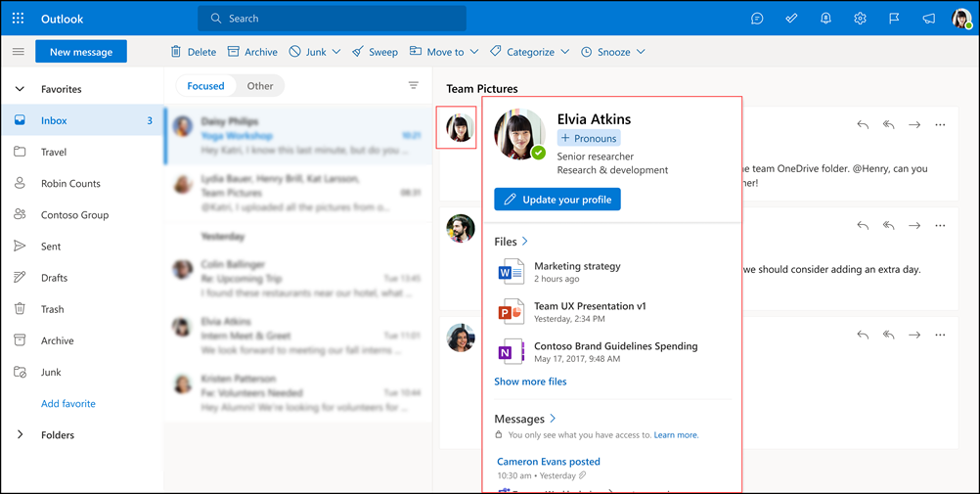The width and height of the screenshot is (980, 494).
Task: Click reply all on first message
Action: (889, 124)
